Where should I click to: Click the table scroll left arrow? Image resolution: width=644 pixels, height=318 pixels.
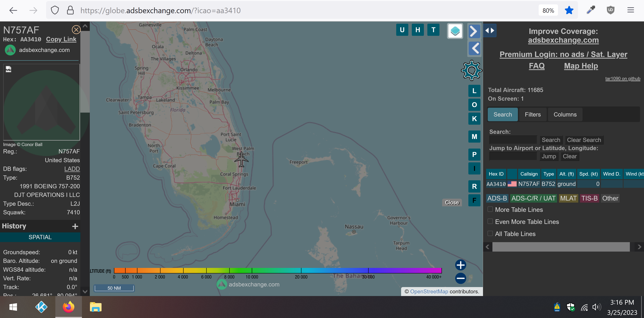(487, 247)
